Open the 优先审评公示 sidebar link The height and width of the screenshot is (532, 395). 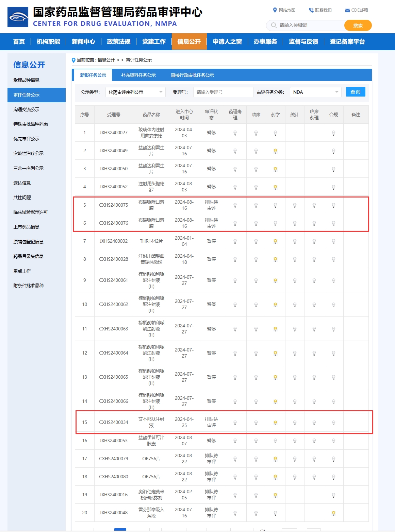[x=27, y=139]
